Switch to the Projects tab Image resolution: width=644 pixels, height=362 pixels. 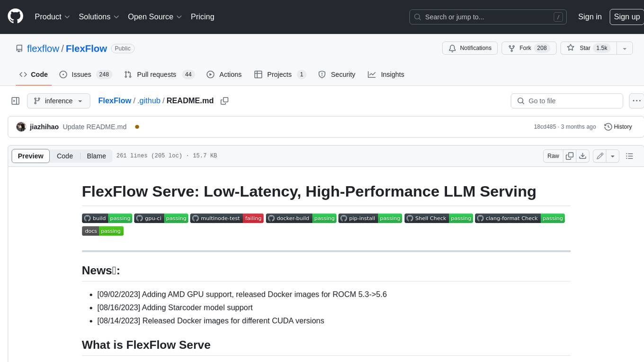tap(280, 74)
